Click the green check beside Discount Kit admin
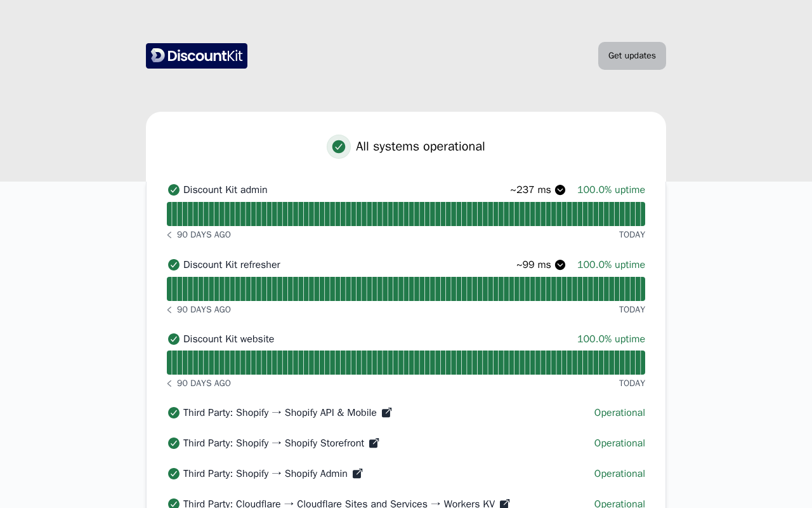The image size is (812, 508). [x=174, y=190]
